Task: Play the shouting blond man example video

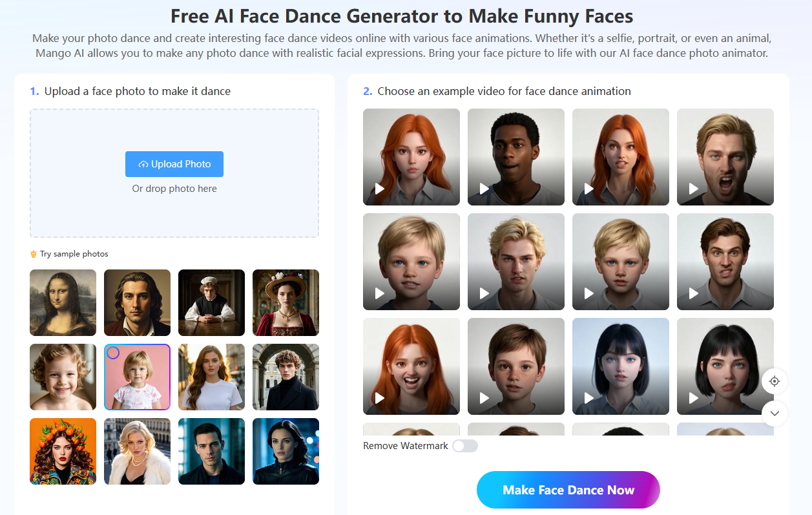Action: [725, 157]
